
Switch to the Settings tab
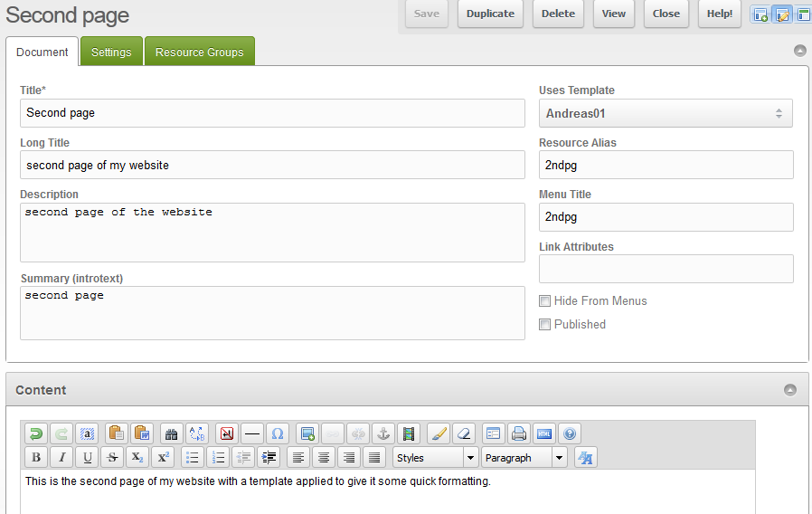click(111, 52)
